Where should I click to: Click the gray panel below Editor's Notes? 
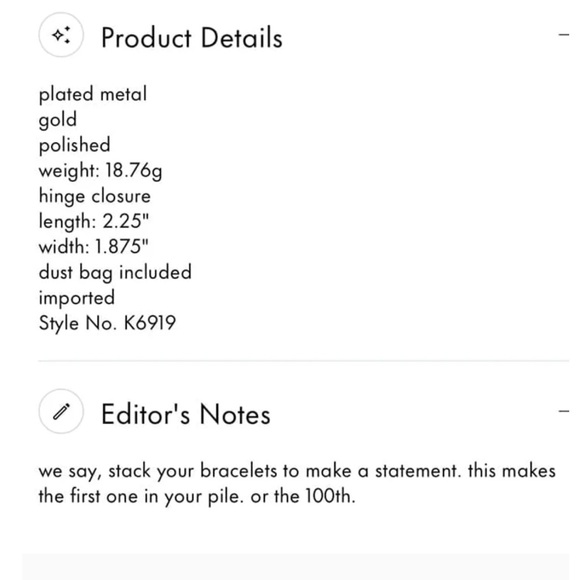296,567
